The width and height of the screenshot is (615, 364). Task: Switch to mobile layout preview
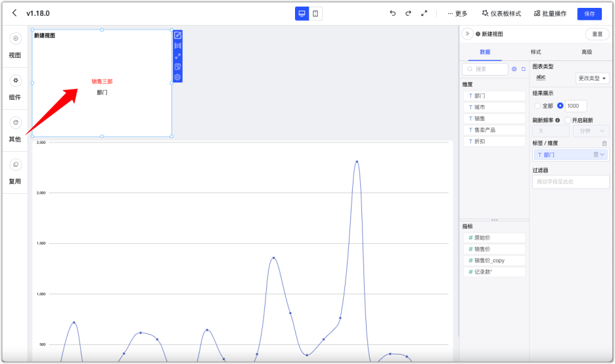(315, 14)
